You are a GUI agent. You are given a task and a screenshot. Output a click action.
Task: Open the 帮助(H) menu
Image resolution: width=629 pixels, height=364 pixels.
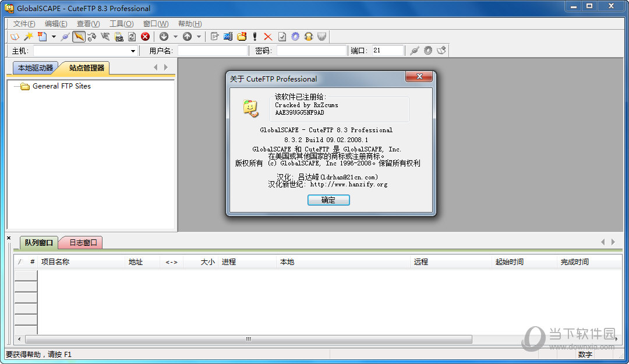190,24
